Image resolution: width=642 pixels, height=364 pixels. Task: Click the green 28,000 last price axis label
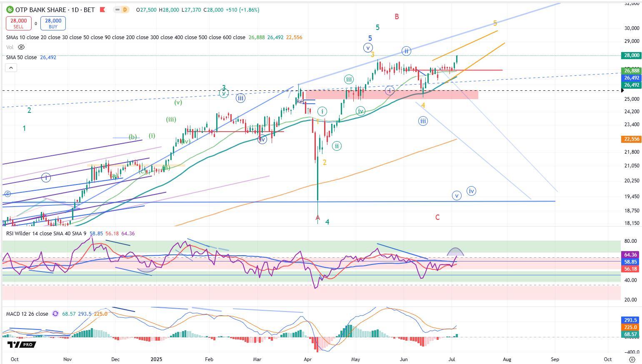coord(631,55)
